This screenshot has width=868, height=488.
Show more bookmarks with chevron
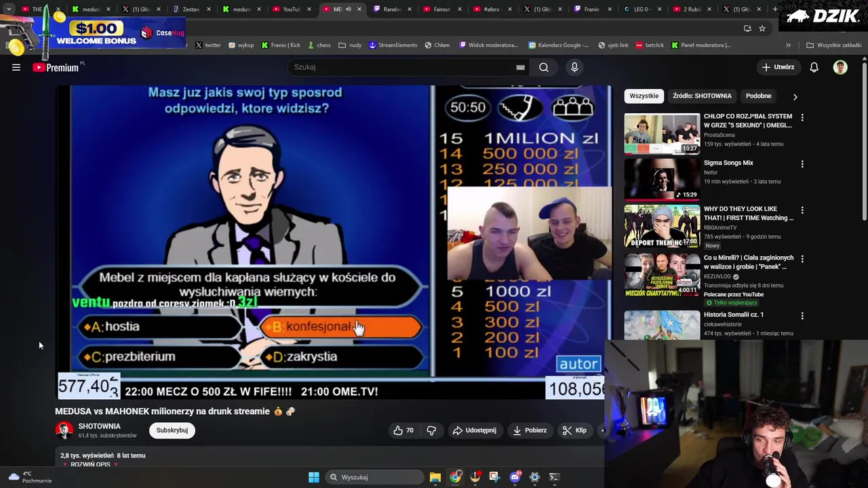tap(788, 45)
